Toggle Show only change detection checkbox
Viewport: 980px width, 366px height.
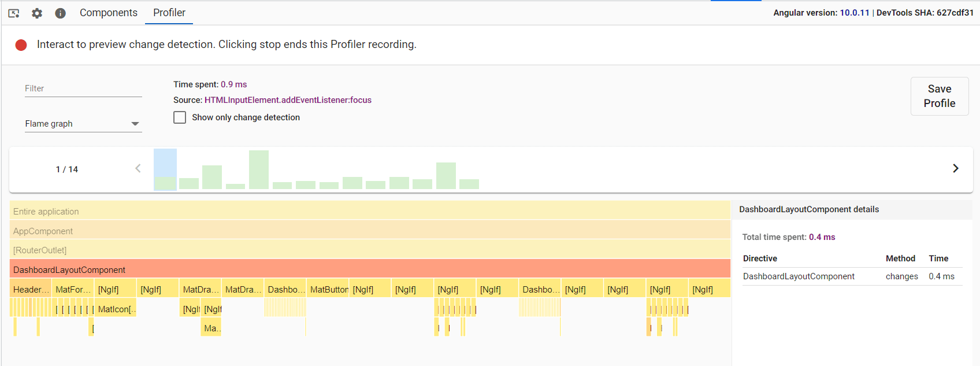tap(180, 117)
